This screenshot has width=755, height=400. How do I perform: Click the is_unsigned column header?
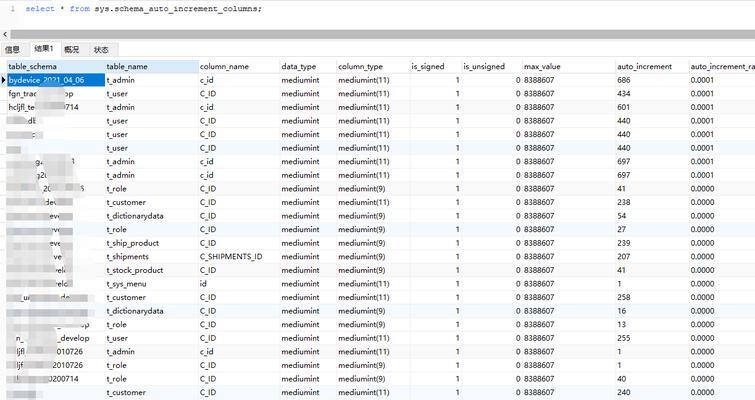click(x=484, y=66)
